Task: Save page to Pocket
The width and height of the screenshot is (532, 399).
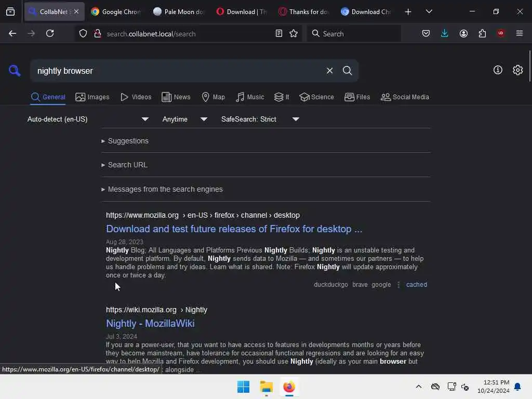Action: coord(426,33)
